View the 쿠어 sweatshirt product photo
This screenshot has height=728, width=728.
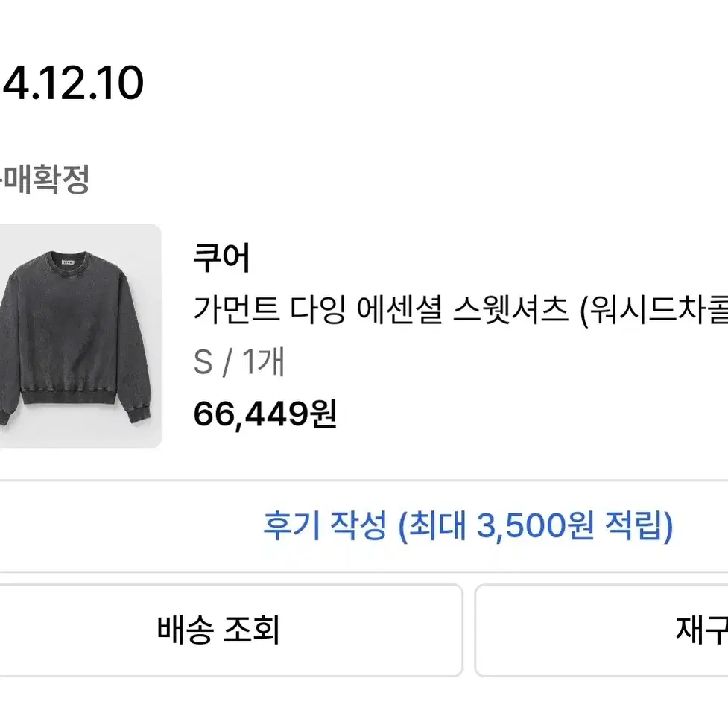click(80, 336)
